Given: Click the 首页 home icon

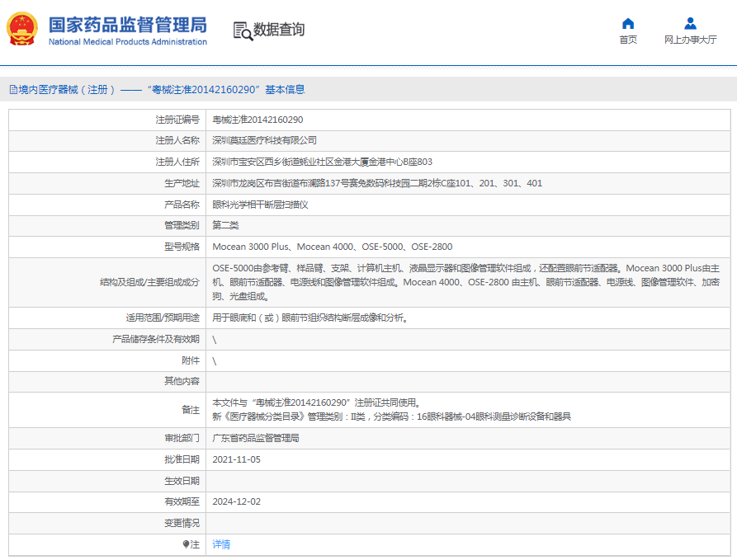Looking at the screenshot, I should 628,23.
